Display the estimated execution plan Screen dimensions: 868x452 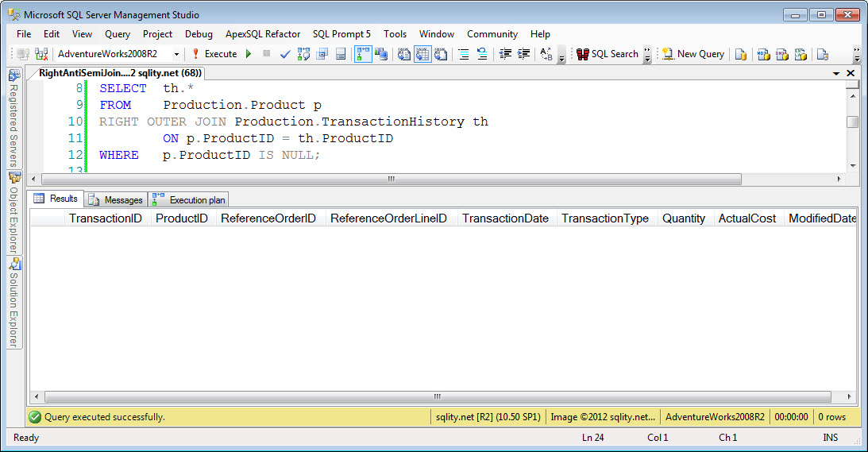coord(303,54)
